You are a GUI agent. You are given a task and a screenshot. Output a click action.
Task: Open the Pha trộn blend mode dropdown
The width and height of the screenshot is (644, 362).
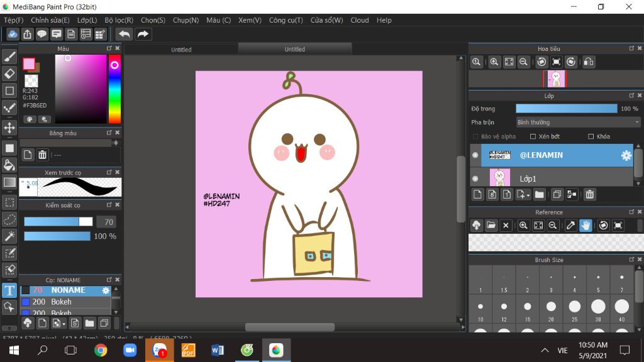pyautogui.click(x=579, y=123)
